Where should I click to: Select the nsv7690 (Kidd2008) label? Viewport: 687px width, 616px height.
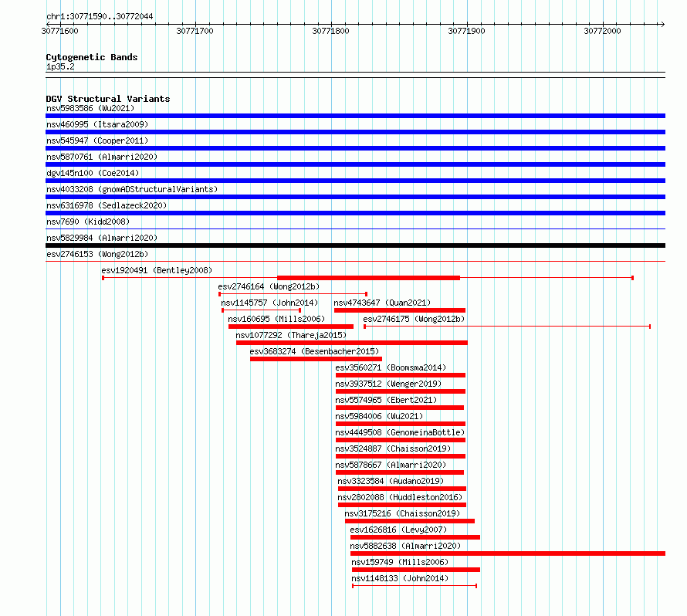click(x=88, y=222)
